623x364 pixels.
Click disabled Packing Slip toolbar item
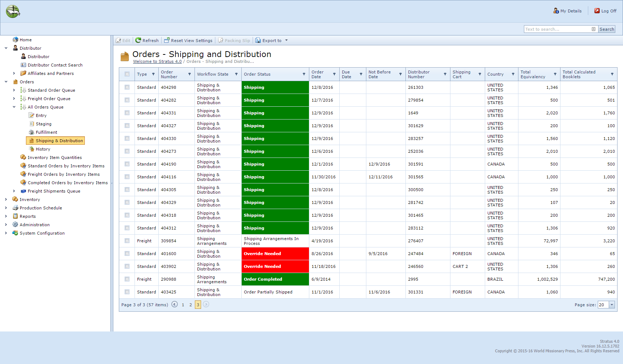[x=234, y=40]
